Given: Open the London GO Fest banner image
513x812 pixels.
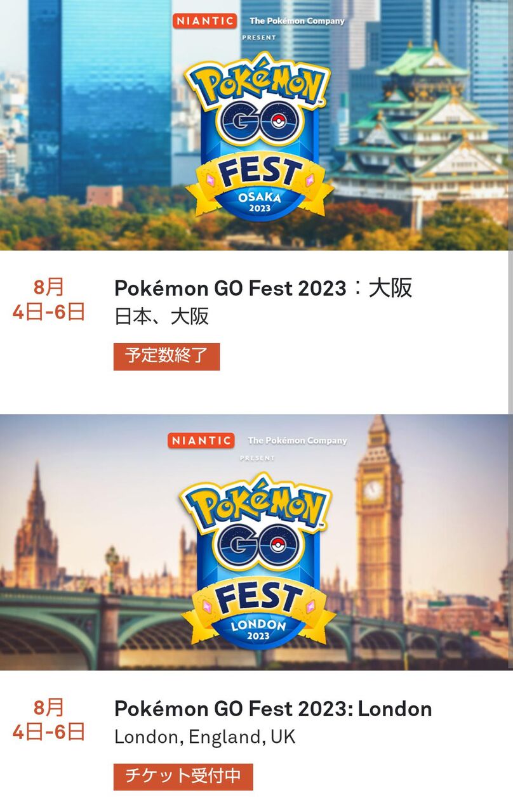Looking at the screenshot, I should [x=256, y=542].
